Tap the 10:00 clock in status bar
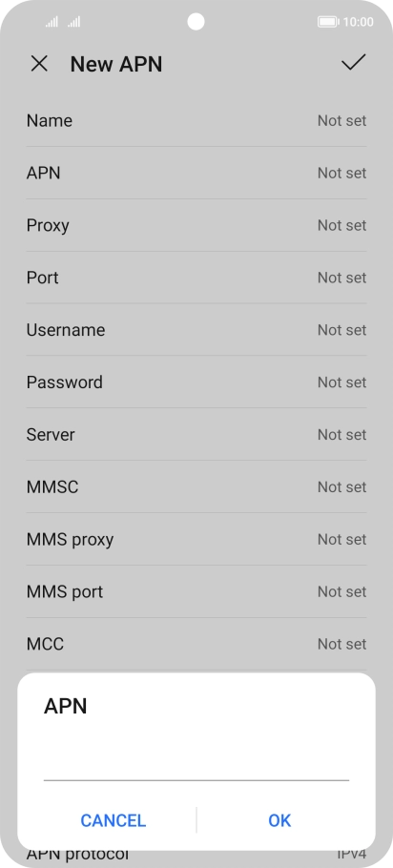This screenshot has width=393, height=868. [x=358, y=22]
